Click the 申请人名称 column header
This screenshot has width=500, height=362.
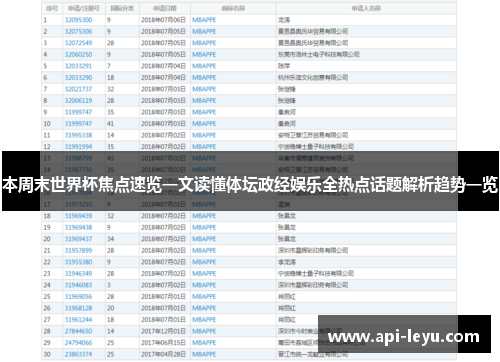(x=366, y=8)
